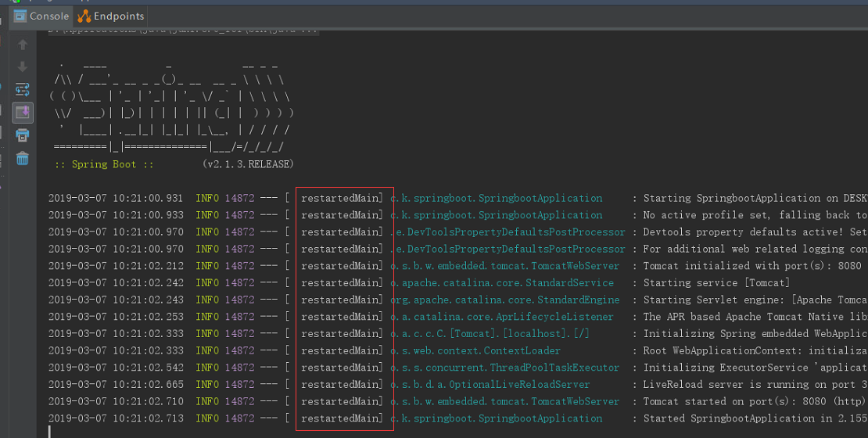The width and height of the screenshot is (868, 438).
Task: Click the ':: Spring Boot ::' banner text
Action: (104, 164)
